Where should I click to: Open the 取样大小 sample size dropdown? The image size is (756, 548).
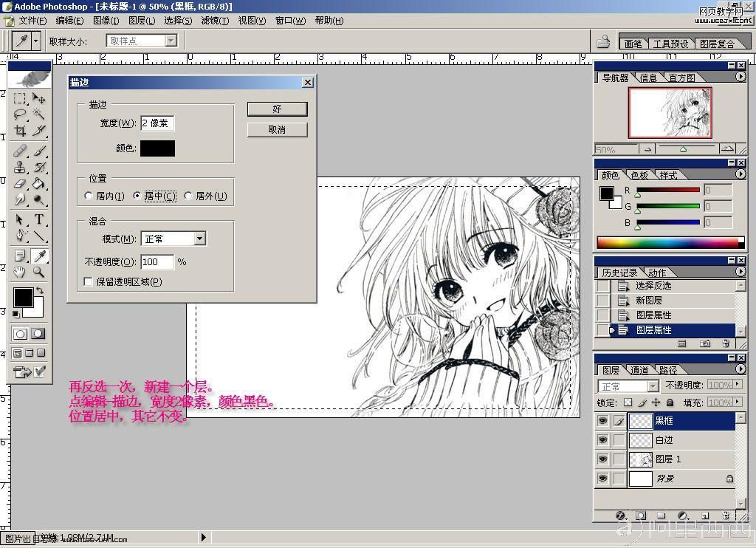171,41
